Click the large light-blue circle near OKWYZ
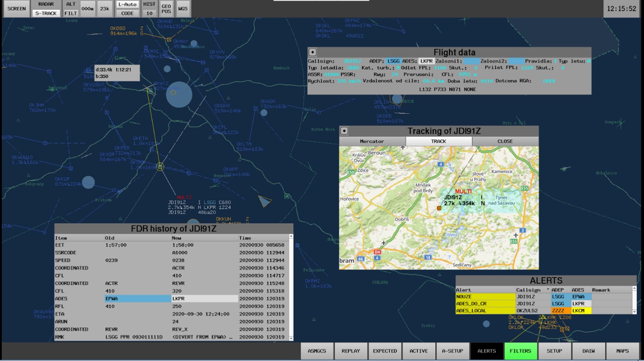Viewport: 644px width, 361px height. click(179, 95)
